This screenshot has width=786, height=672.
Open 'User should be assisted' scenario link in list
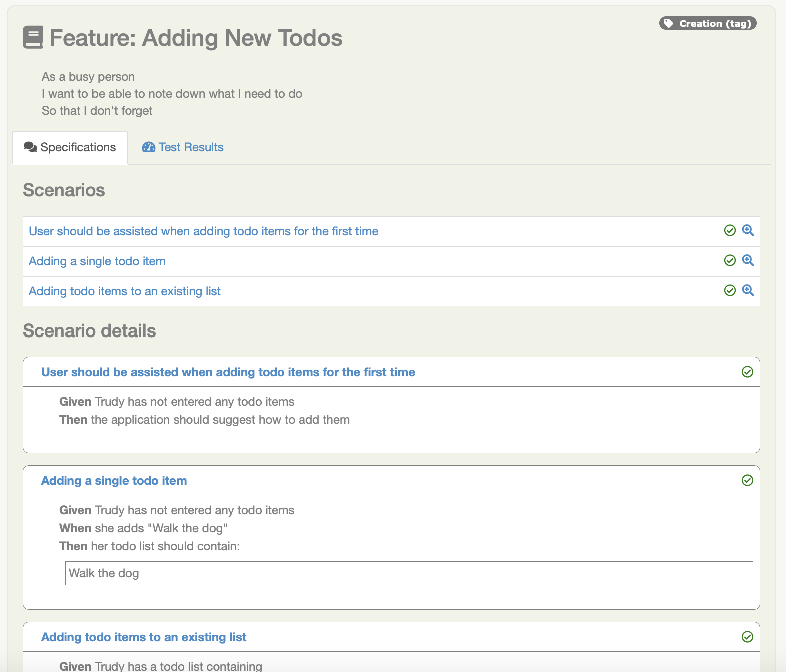pos(203,231)
